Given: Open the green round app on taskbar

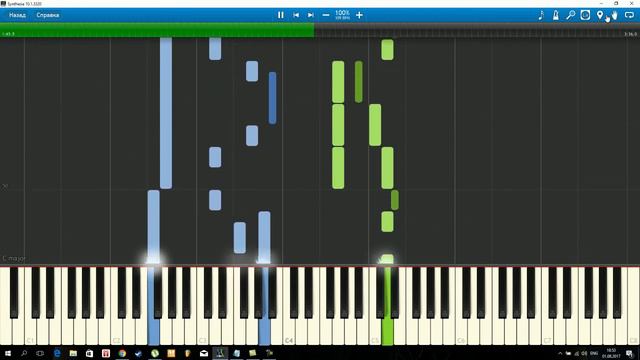Looking at the screenshot, I should (155, 353).
